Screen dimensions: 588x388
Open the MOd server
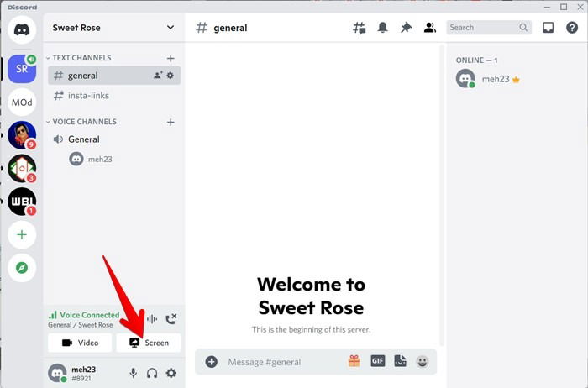tap(22, 102)
